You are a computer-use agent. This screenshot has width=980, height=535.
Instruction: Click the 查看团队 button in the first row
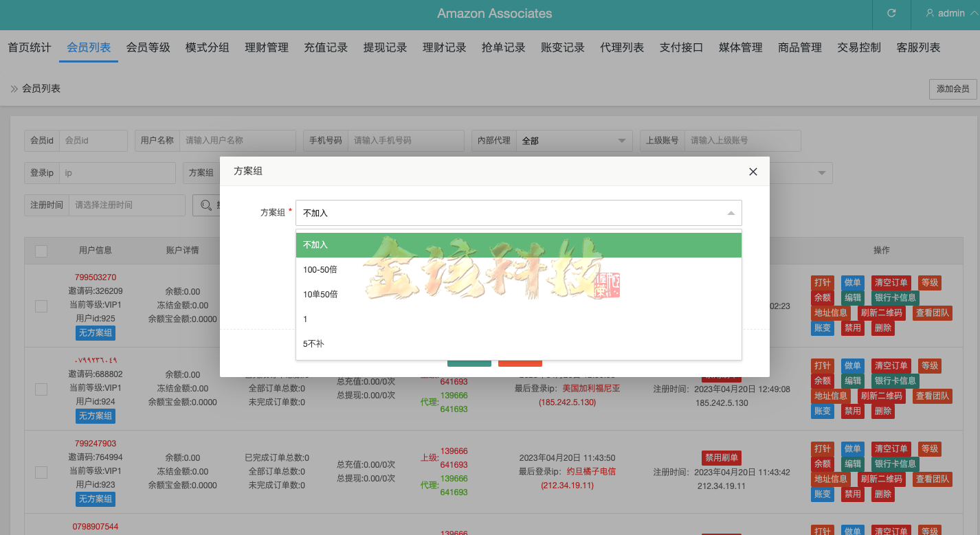click(933, 312)
